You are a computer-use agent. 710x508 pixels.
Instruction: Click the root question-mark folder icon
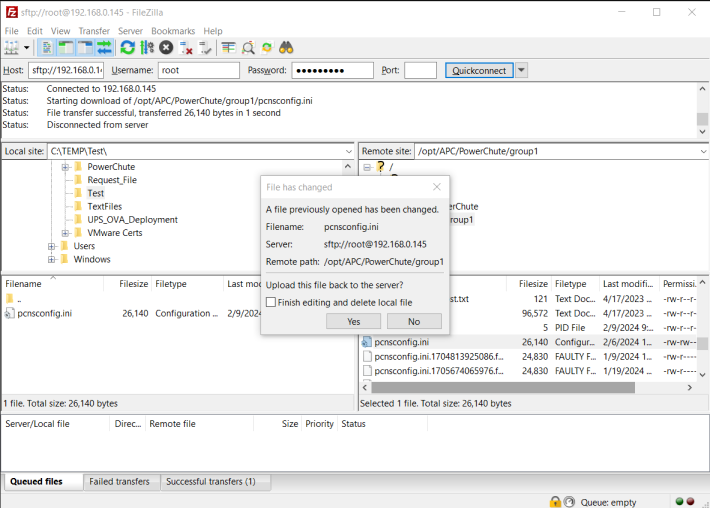(381, 167)
